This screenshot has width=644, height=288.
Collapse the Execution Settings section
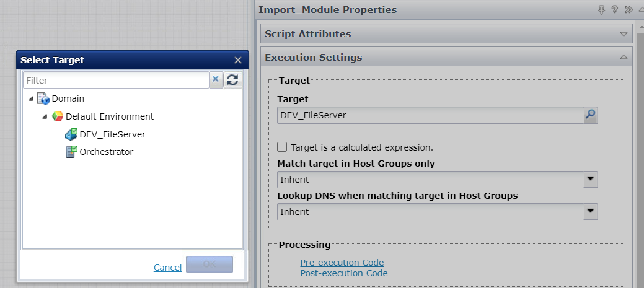624,58
